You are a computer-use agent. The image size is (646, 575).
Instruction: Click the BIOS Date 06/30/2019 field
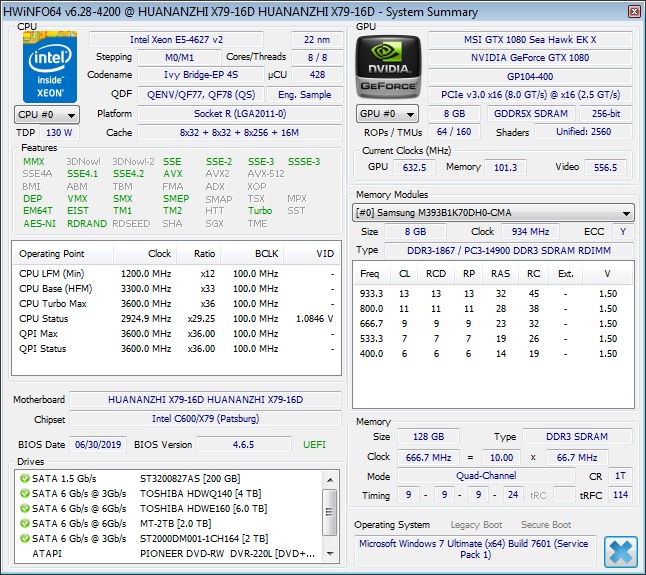tap(98, 444)
